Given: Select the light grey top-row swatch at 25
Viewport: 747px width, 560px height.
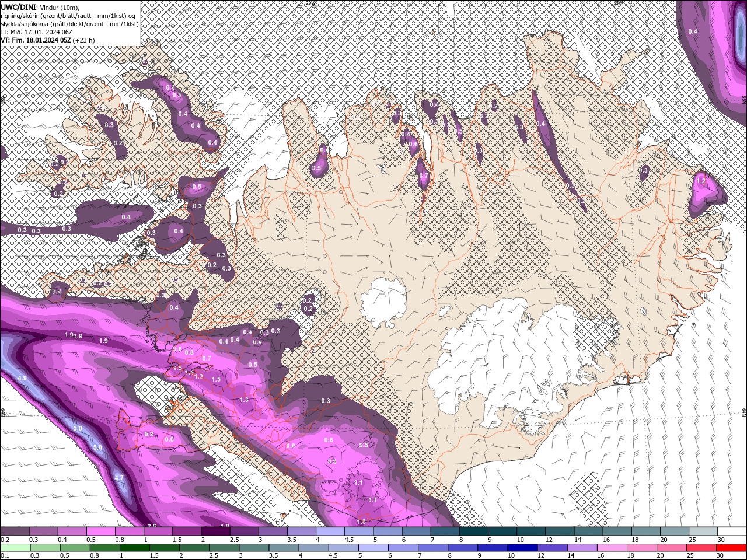Looking at the screenshot, I should point(704,531).
